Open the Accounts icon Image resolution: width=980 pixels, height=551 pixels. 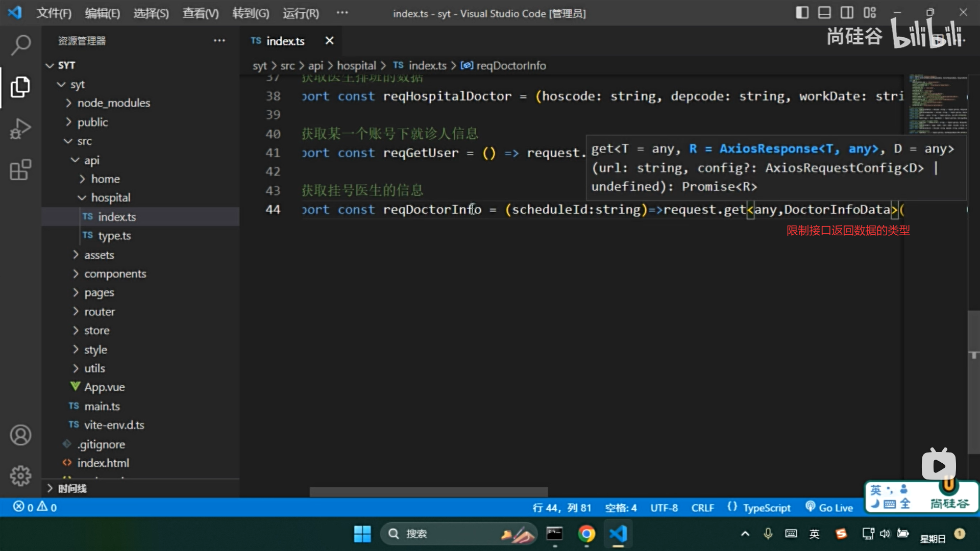(x=20, y=435)
